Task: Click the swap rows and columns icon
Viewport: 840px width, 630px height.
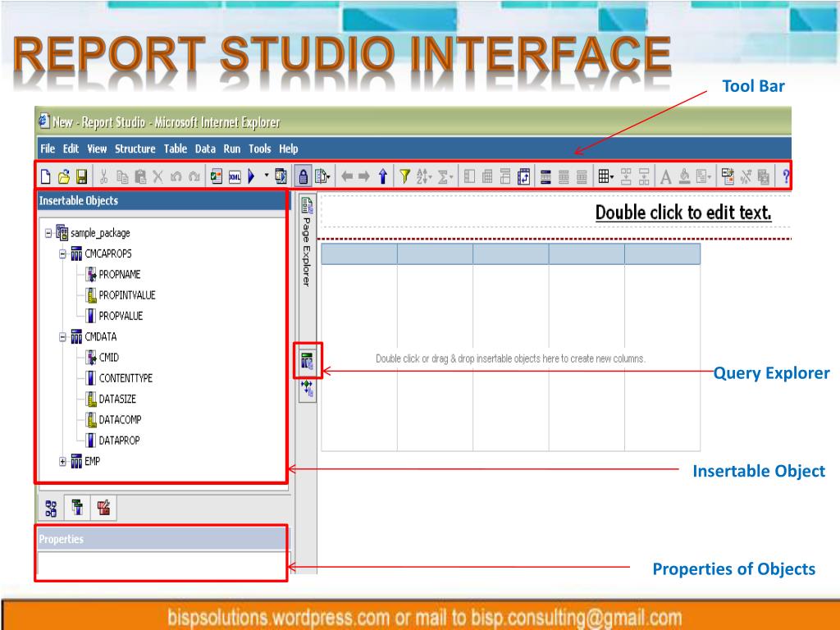Action: [523, 176]
